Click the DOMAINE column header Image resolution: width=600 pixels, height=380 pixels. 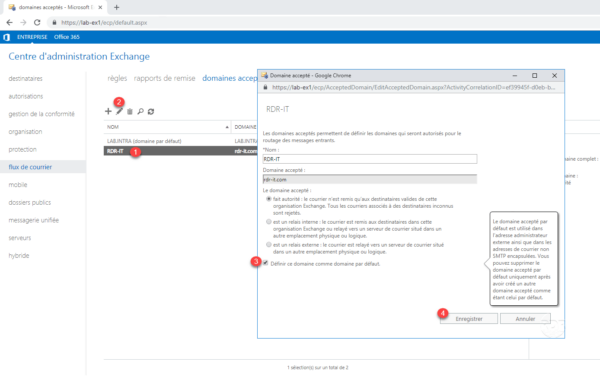click(x=245, y=127)
